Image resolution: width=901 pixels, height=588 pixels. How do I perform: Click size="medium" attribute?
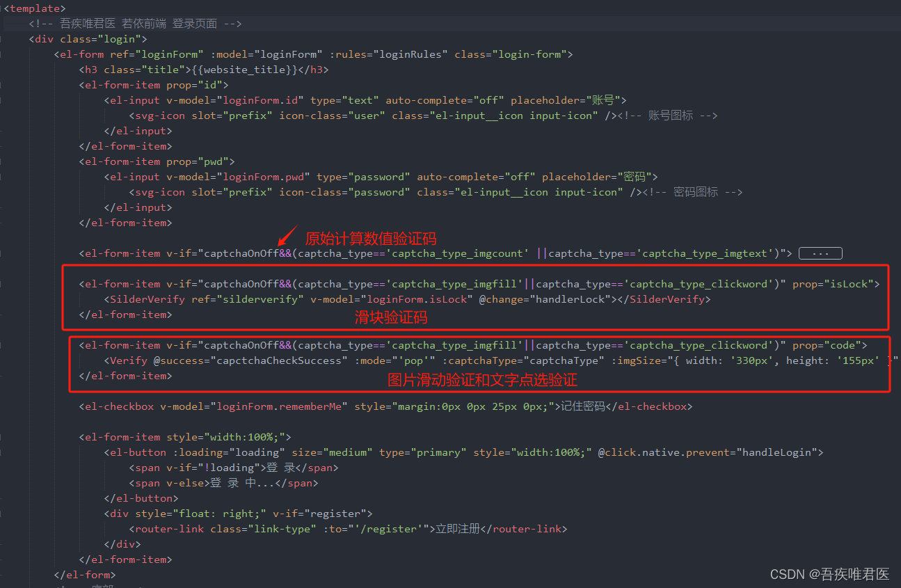(333, 452)
